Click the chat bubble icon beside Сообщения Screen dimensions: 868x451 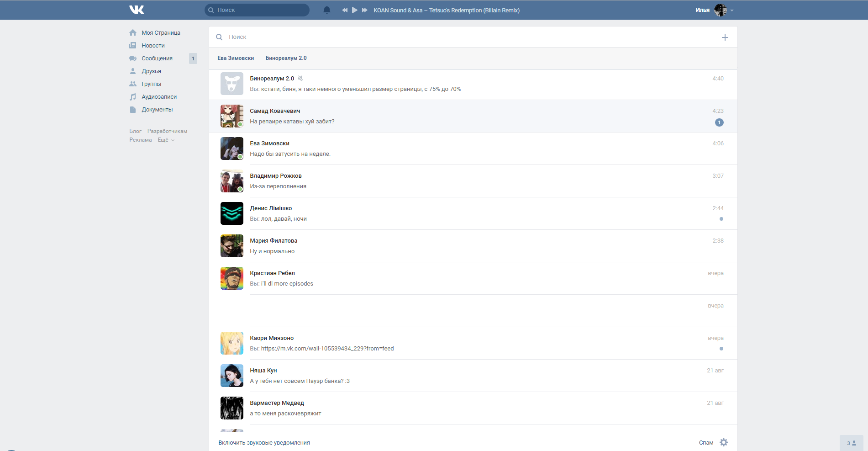click(x=133, y=58)
